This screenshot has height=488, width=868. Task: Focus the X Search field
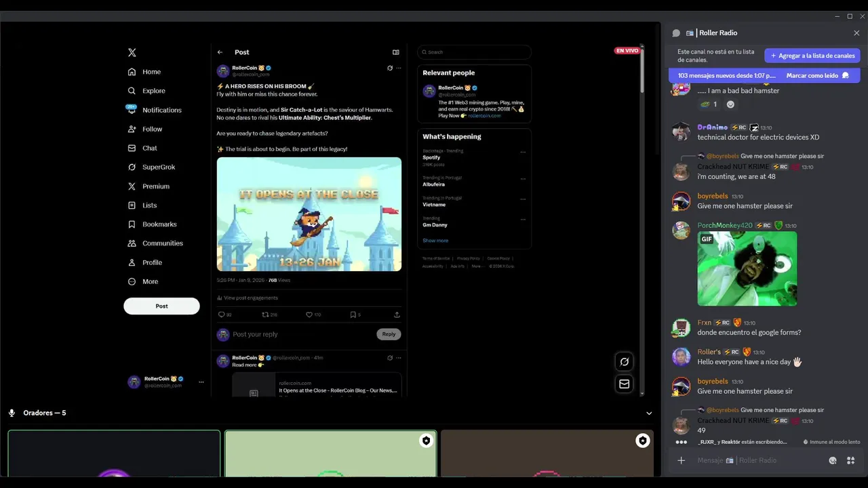[474, 52]
